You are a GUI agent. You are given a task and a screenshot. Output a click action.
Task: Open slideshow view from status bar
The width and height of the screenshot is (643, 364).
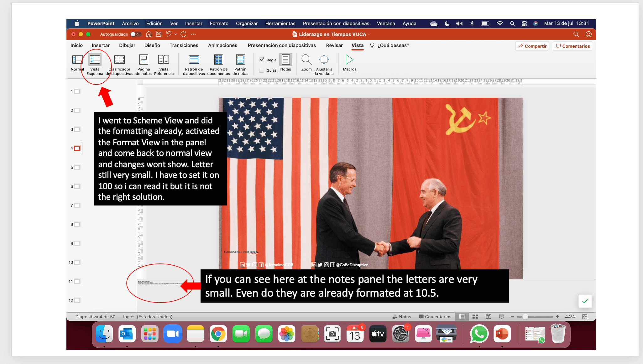tap(501, 317)
